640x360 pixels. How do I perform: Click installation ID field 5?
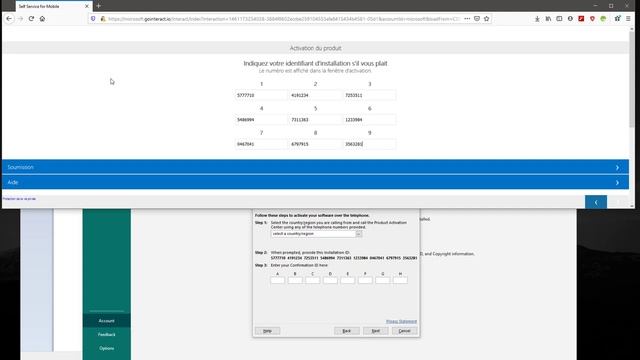coord(316,120)
